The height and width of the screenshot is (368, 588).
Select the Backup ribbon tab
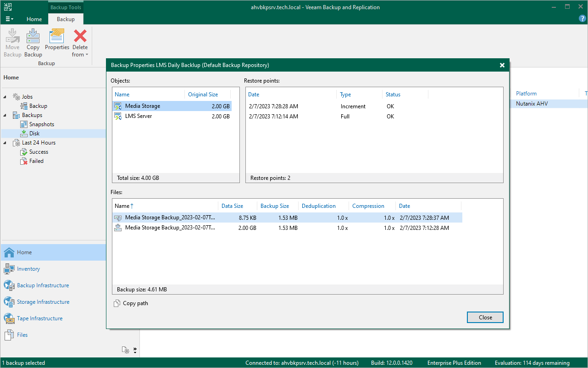[66, 19]
